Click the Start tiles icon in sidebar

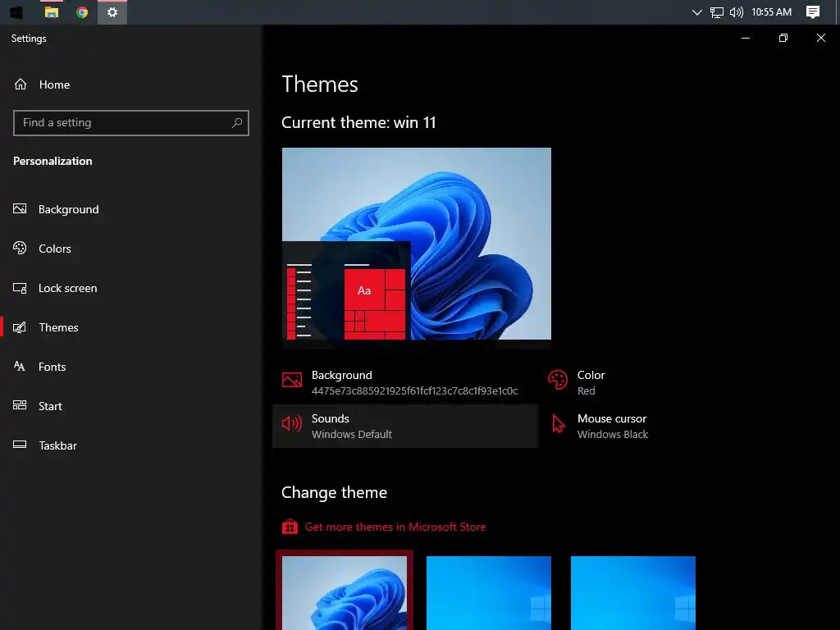tap(20, 405)
